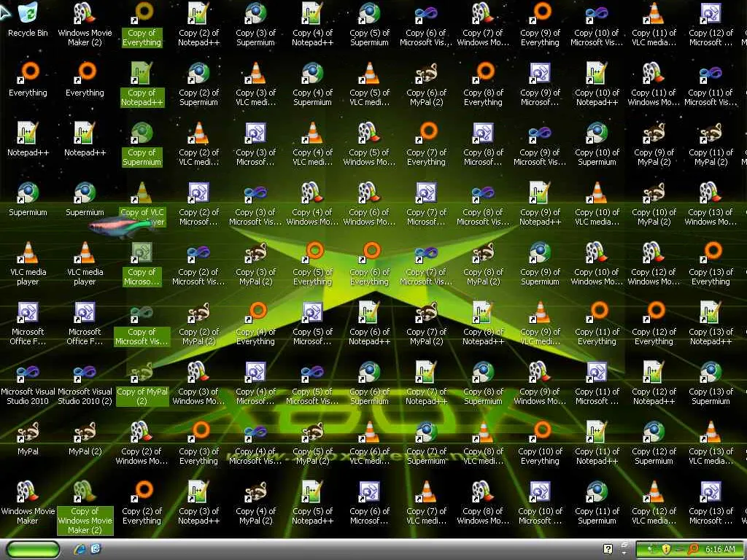Select Copy (6) of Notepad++ icon

click(x=369, y=323)
